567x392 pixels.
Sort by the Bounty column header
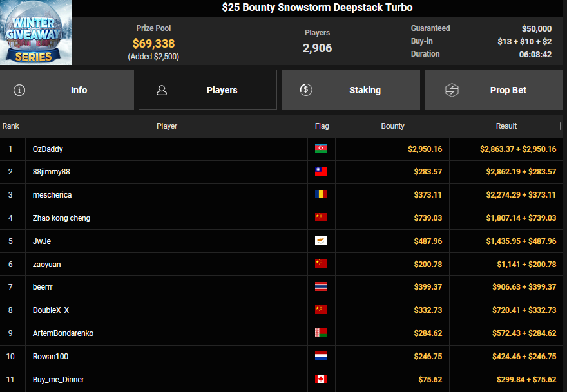click(x=392, y=126)
